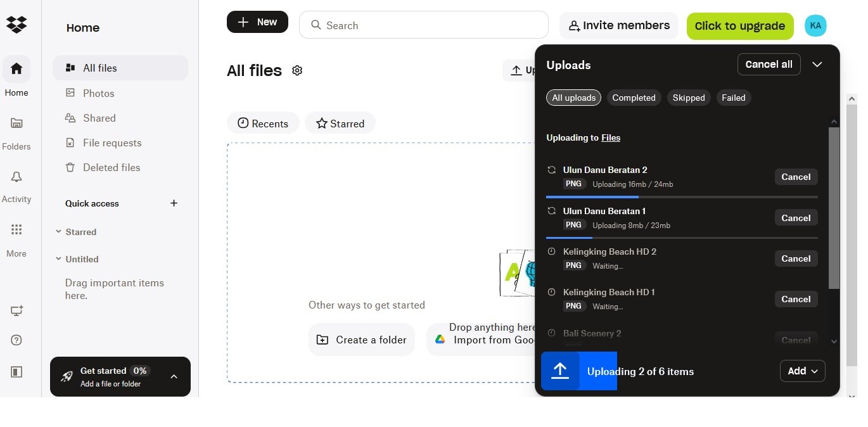Click Ulun Danu Beratan 2 progress bar
The width and height of the screenshot is (868, 427).
point(682,197)
